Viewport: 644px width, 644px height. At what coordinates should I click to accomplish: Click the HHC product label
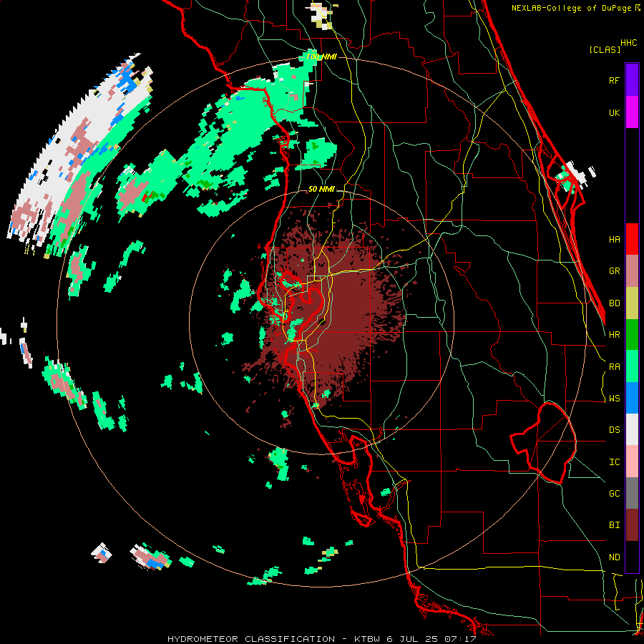[629, 43]
